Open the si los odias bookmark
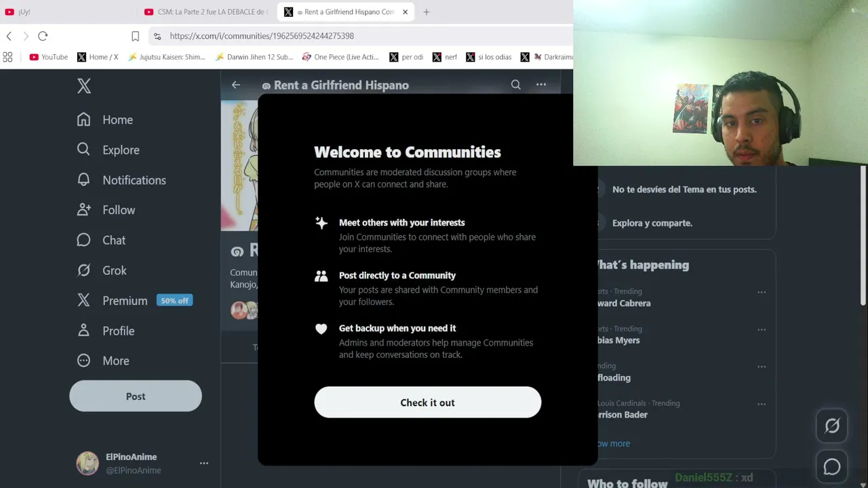 (489, 57)
